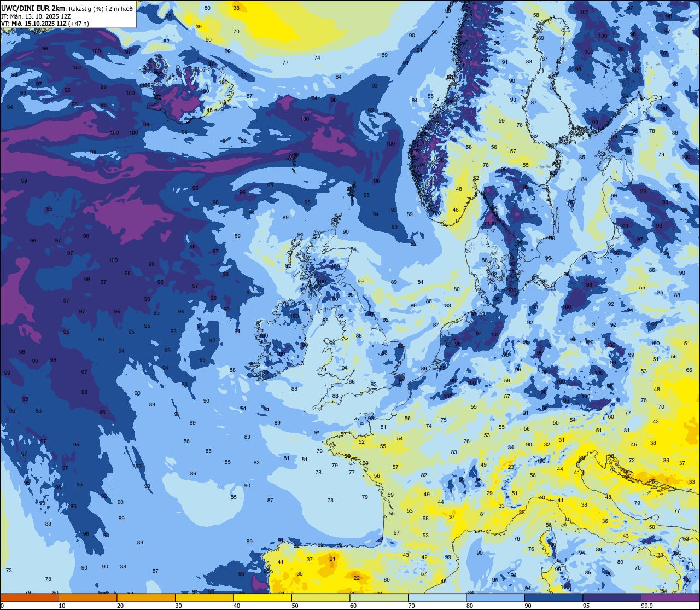Click the 0–10 dark orange legend segment

[30, 597]
